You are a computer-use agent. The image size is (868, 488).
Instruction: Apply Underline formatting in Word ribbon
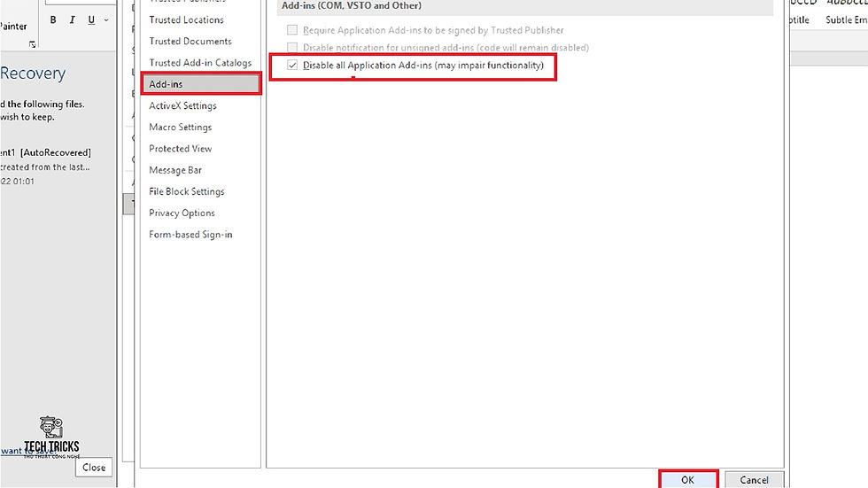(x=91, y=19)
